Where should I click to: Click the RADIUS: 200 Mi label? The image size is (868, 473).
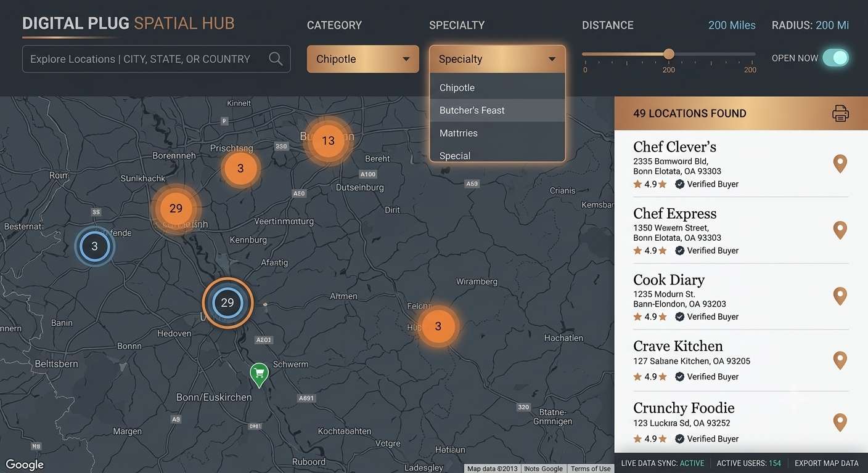pyautogui.click(x=810, y=25)
